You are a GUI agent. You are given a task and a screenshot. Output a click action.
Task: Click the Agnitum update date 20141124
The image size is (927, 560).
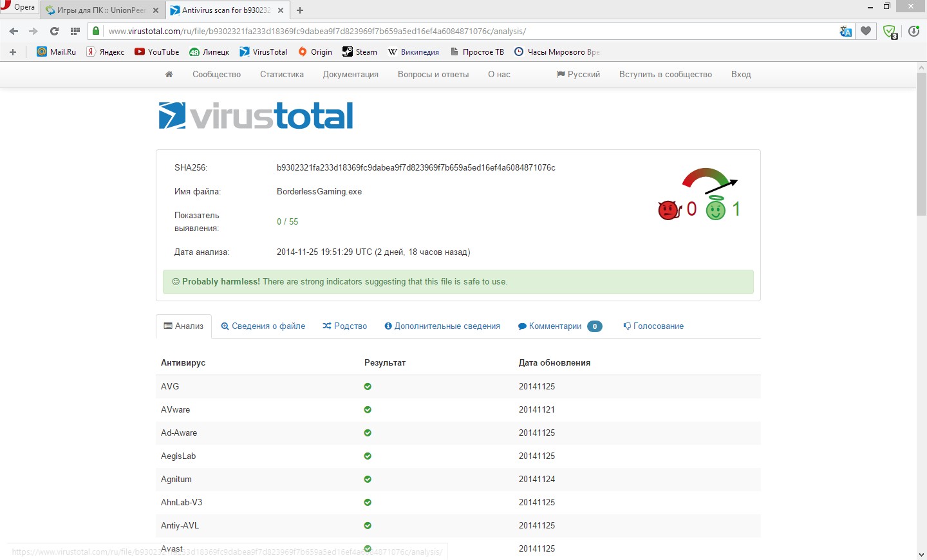pyautogui.click(x=537, y=479)
